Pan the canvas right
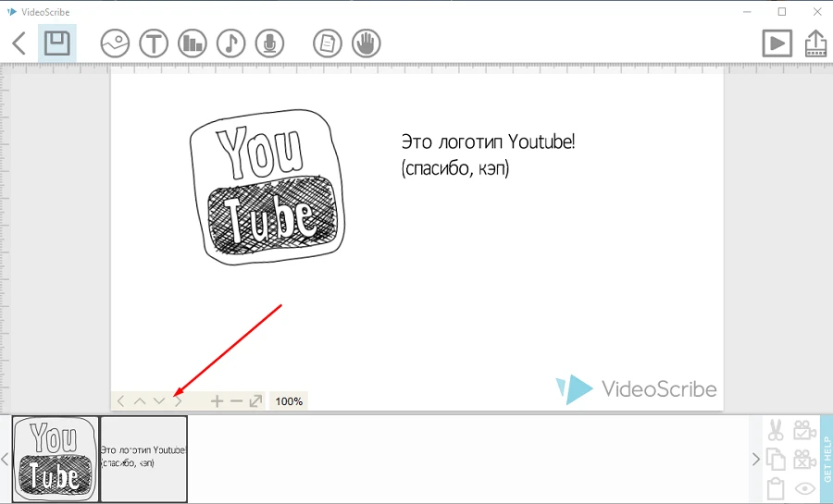 tap(179, 401)
